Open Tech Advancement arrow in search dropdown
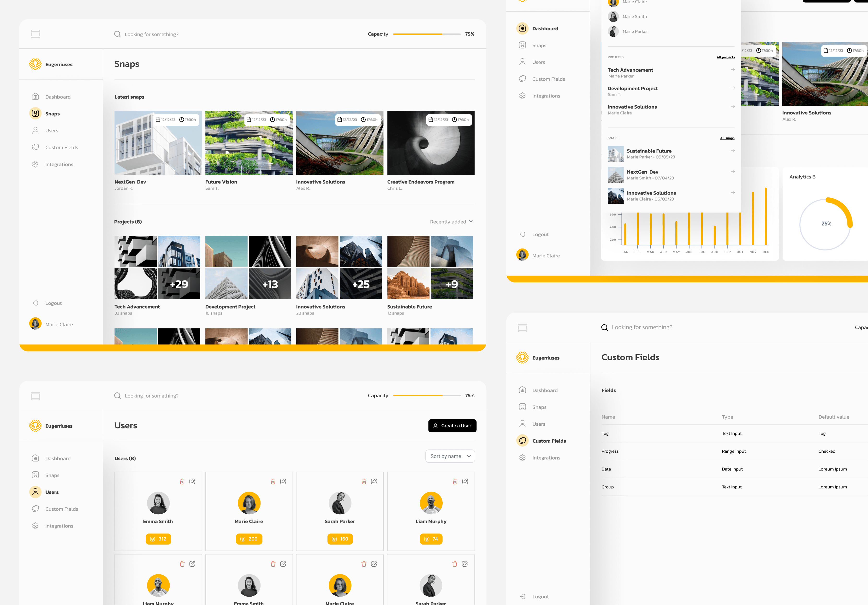 [x=733, y=70]
